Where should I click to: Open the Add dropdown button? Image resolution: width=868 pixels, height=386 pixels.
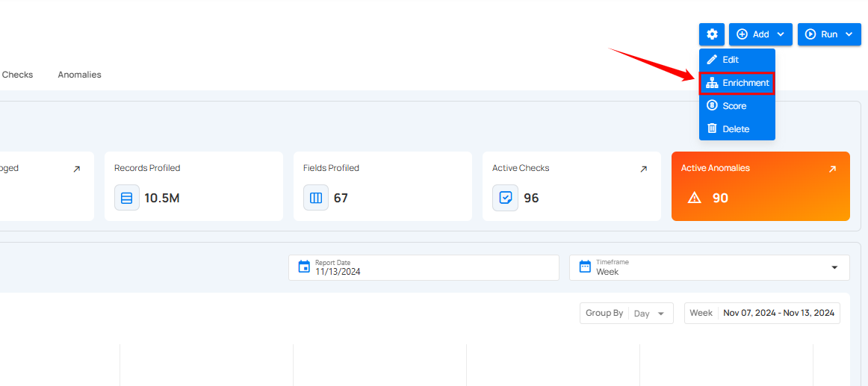click(x=760, y=34)
